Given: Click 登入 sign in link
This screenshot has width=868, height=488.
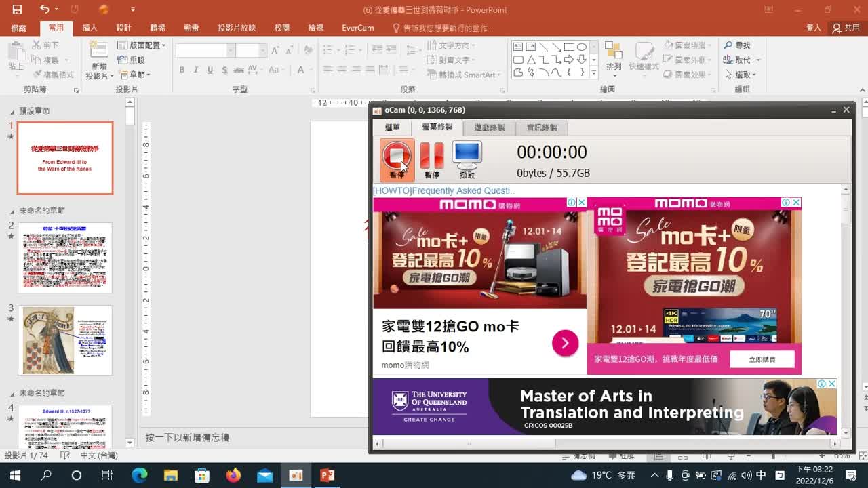Looking at the screenshot, I should click(x=814, y=28).
